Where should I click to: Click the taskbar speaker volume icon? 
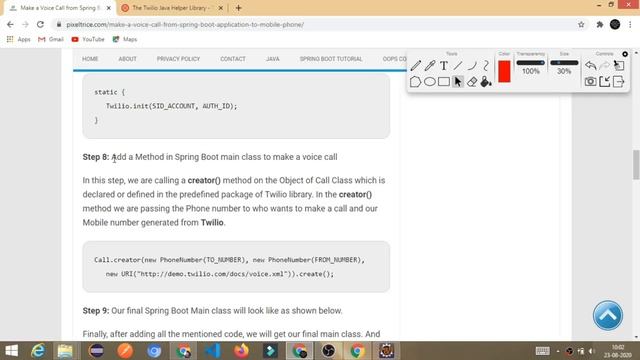click(592, 351)
